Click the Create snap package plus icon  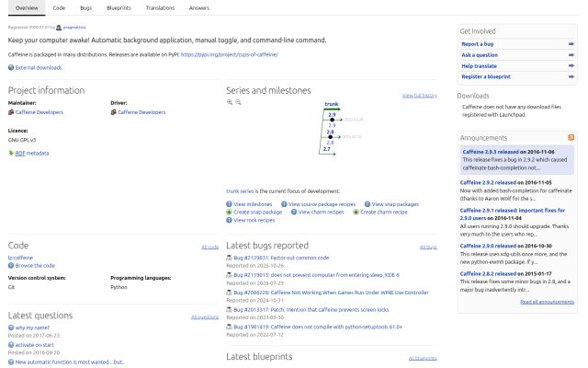pyautogui.click(x=229, y=213)
